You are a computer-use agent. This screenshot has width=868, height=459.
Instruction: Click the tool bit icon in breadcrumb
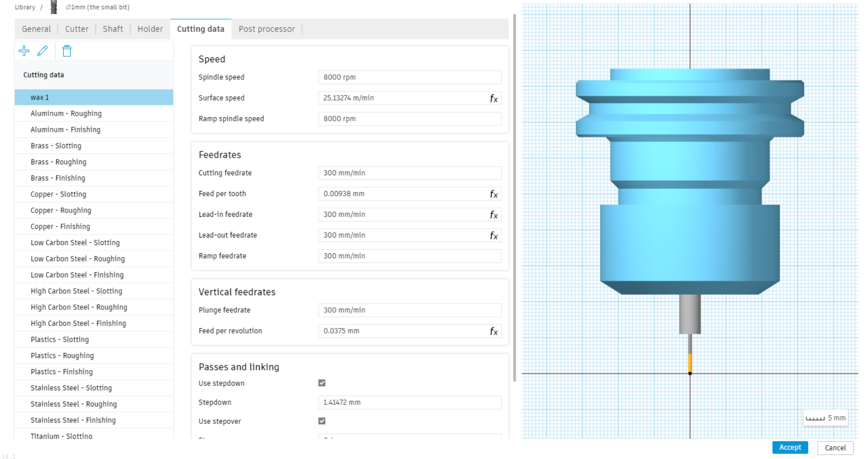pyautogui.click(x=54, y=7)
